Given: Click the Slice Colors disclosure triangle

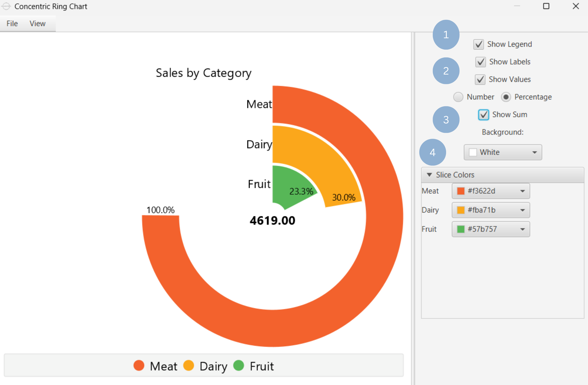Looking at the screenshot, I should (x=429, y=175).
